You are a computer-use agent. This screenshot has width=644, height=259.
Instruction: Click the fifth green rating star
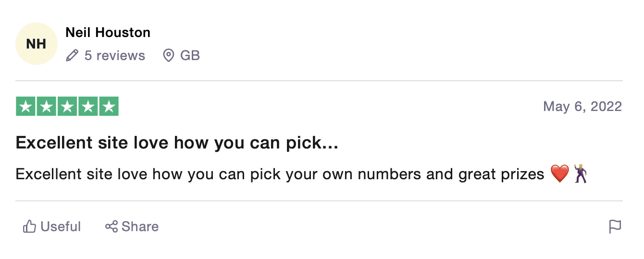point(109,107)
